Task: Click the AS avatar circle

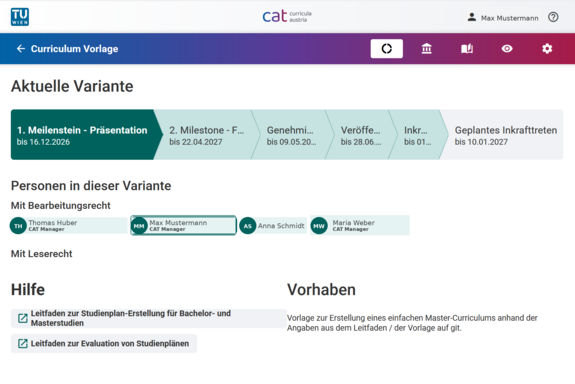Action: (x=248, y=226)
